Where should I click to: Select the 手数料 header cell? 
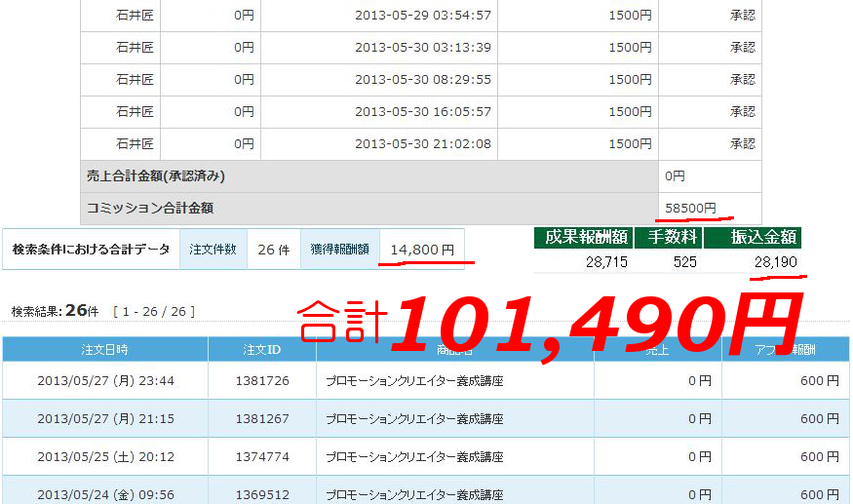pyautogui.click(x=668, y=237)
